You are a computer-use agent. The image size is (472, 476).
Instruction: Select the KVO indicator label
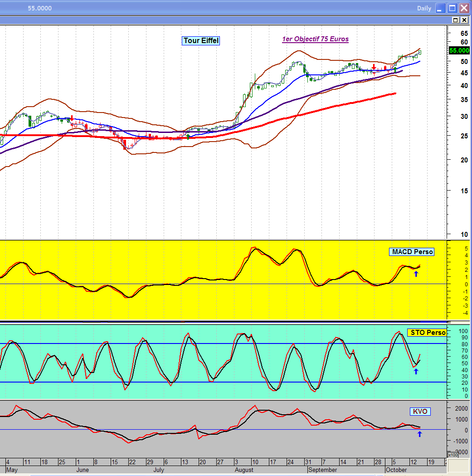(420, 412)
